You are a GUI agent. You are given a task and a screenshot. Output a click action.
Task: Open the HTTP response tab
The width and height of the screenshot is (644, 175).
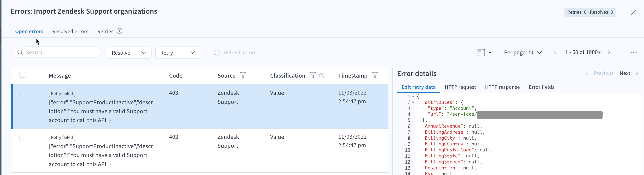pyautogui.click(x=502, y=87)
